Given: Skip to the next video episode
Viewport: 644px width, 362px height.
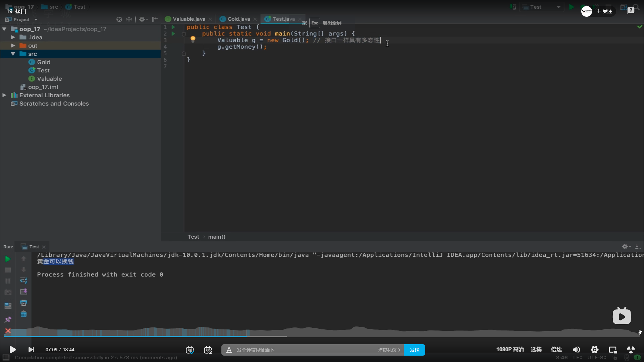Looking at the screenshot, I should tap(31, 350).
